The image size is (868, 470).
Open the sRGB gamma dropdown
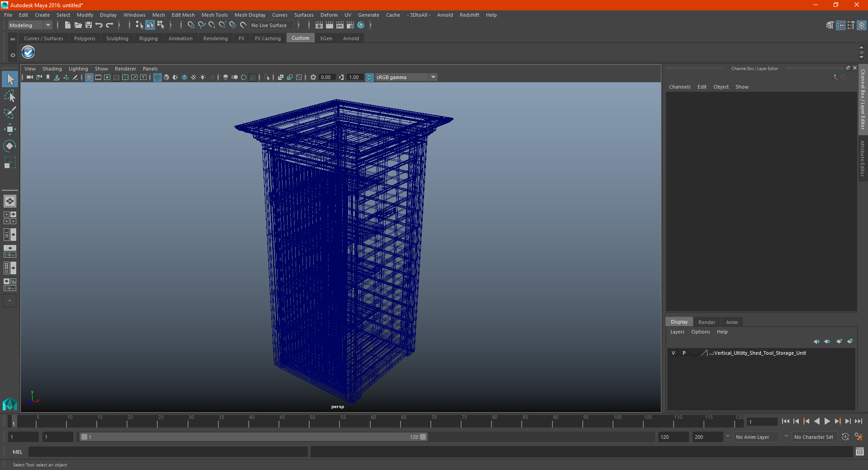[406, 77]
